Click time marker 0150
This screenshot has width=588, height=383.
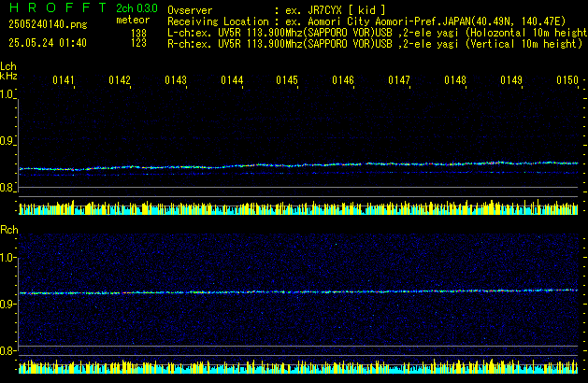pyautogui.click(x=567, y=80)
